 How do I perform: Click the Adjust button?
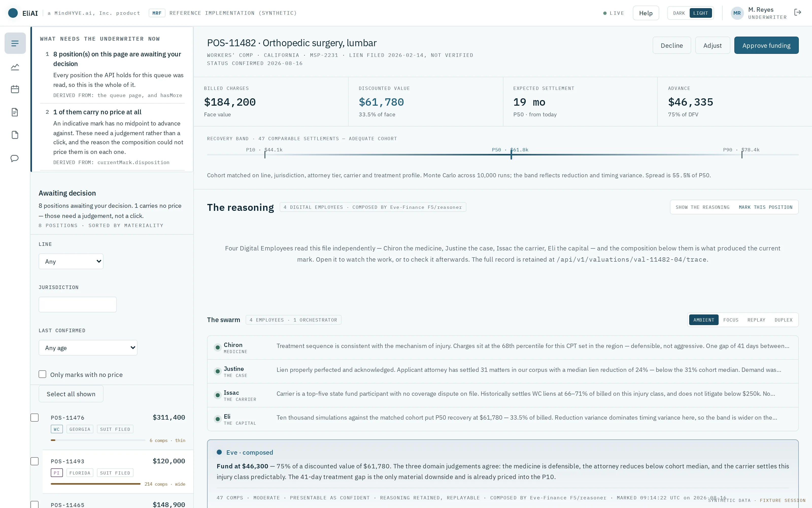pos(712,45)
